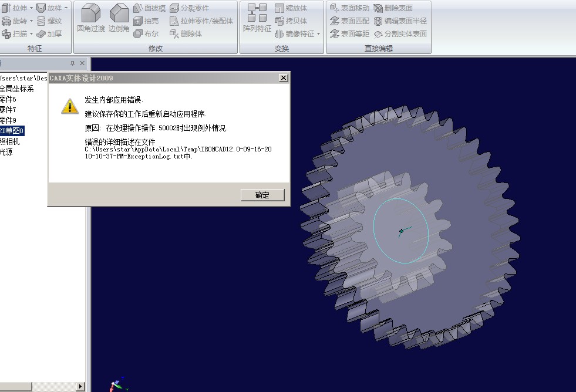Viewport: 576px width, 392px height.
Task: Click the 圆角过渡 (fillet) tool
Action: click(90, 19)
